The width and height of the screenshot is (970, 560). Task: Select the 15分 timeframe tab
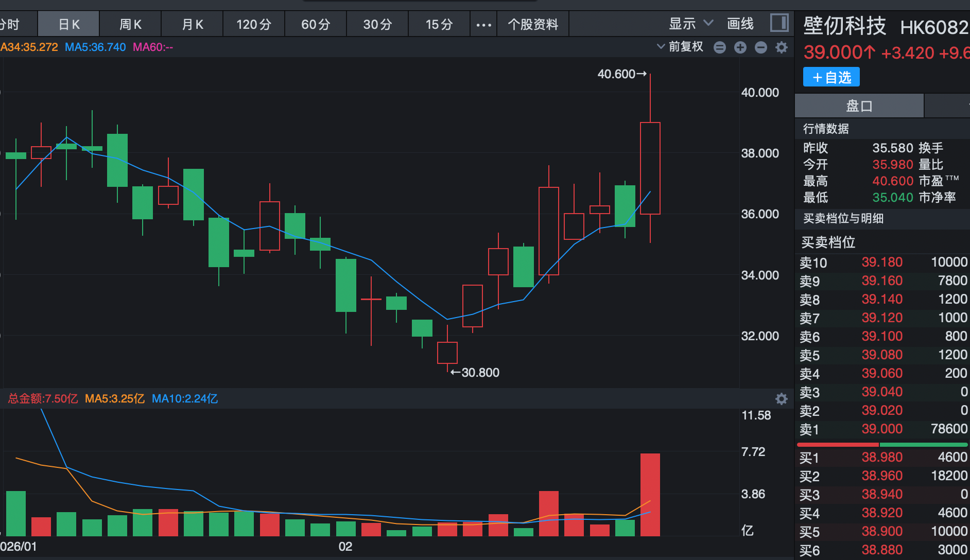point(439,24)
